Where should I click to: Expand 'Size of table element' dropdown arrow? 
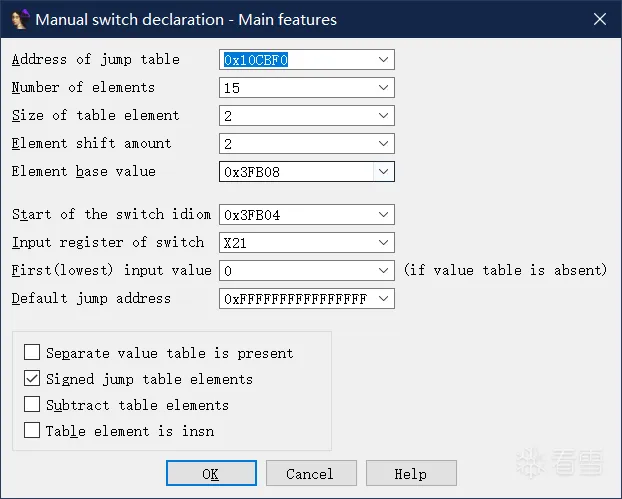point(383,115)
